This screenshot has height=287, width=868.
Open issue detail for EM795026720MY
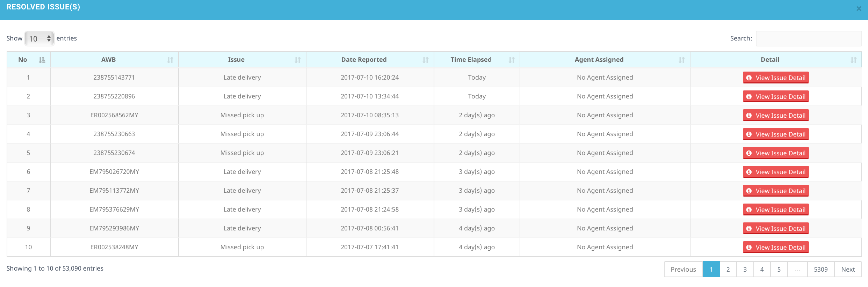tap(776, 172)
